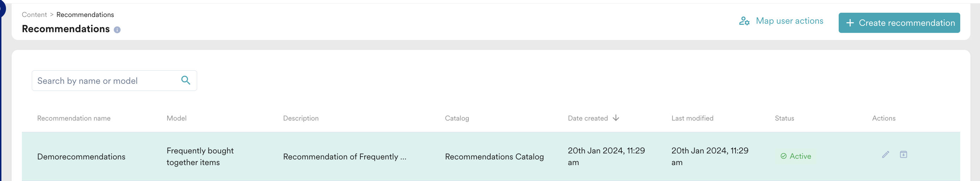The height and width of the screenshot is (181, 980).
Task: Click the plus icon on Create recommendation
Action: point(850,23)
